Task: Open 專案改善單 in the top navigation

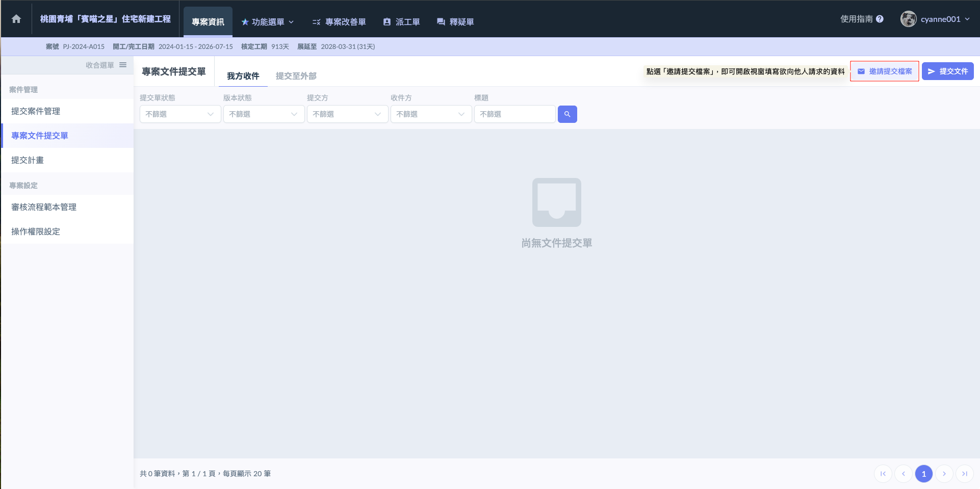Action: tap(339, 22)
